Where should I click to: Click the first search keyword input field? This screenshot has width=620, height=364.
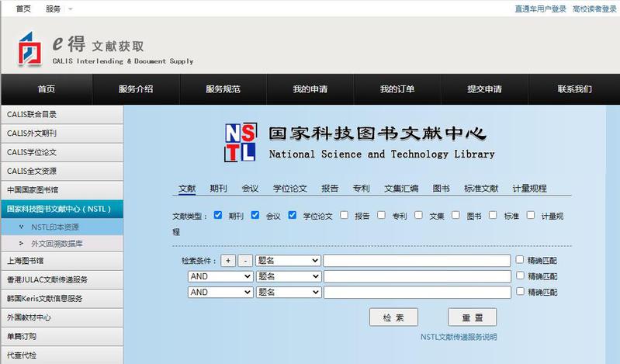point(417,261)
